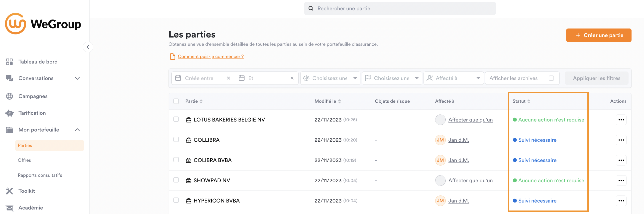
Task: Click the Conversations chat bubble icon
Action: click(9, 78)
